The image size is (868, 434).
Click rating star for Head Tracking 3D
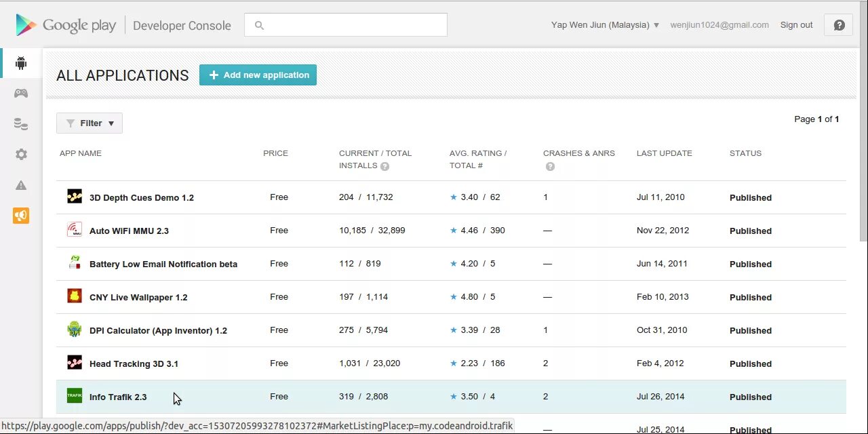pos(454,363)
